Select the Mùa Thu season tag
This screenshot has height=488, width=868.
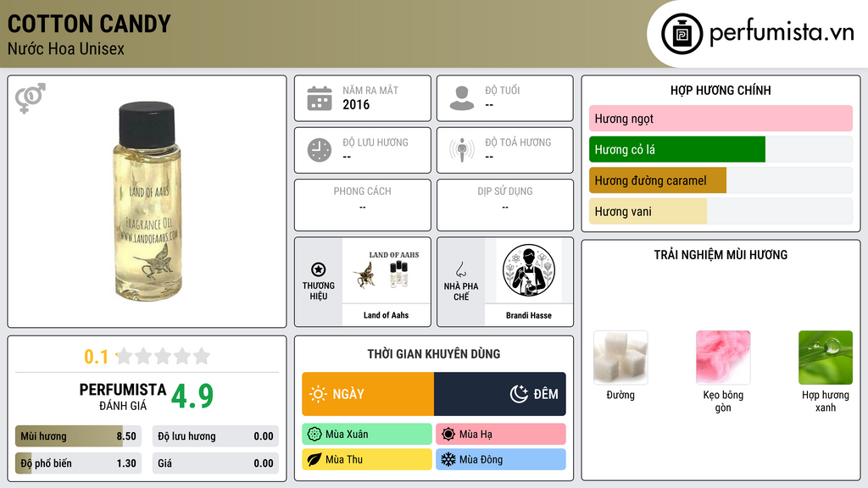pos(367,459)
